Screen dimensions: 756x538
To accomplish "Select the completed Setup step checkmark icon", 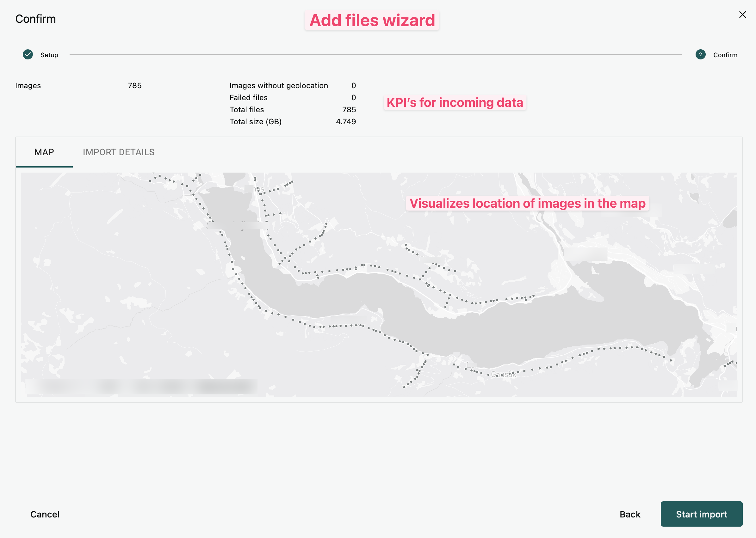I will pos(28,55).
